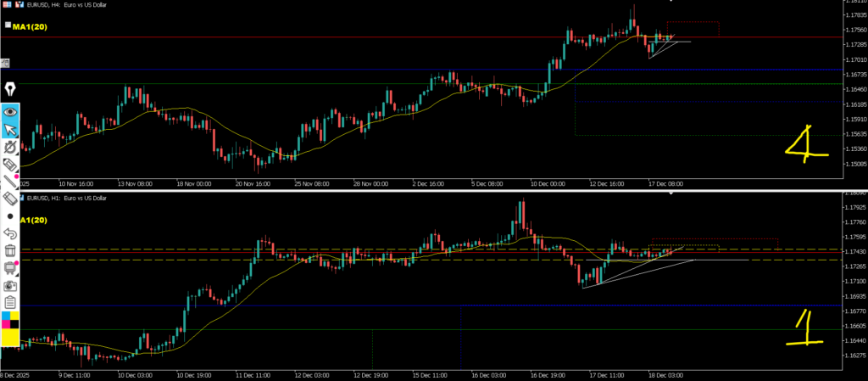
Task: Click the 5 Dec 08:00 time label
Action: tap(487, 184)
